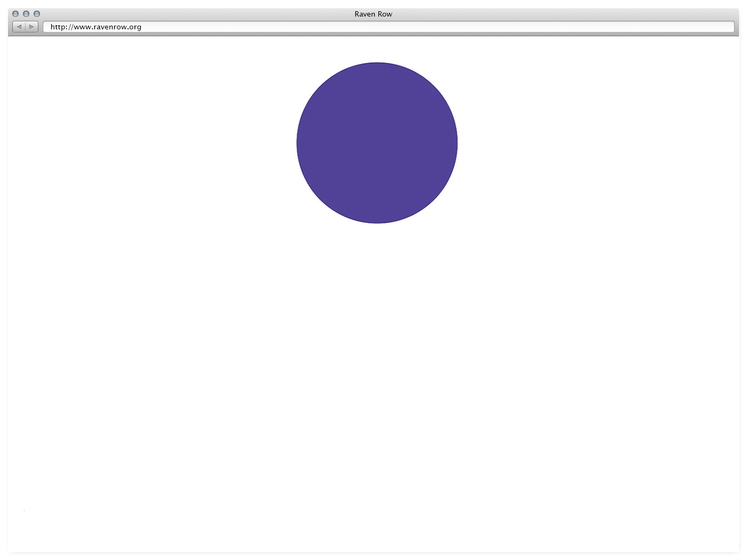Image resolution: width=747 pixels, height=560 pixels.
Task: Click the center of the purple circle
Action: [377, 143]
